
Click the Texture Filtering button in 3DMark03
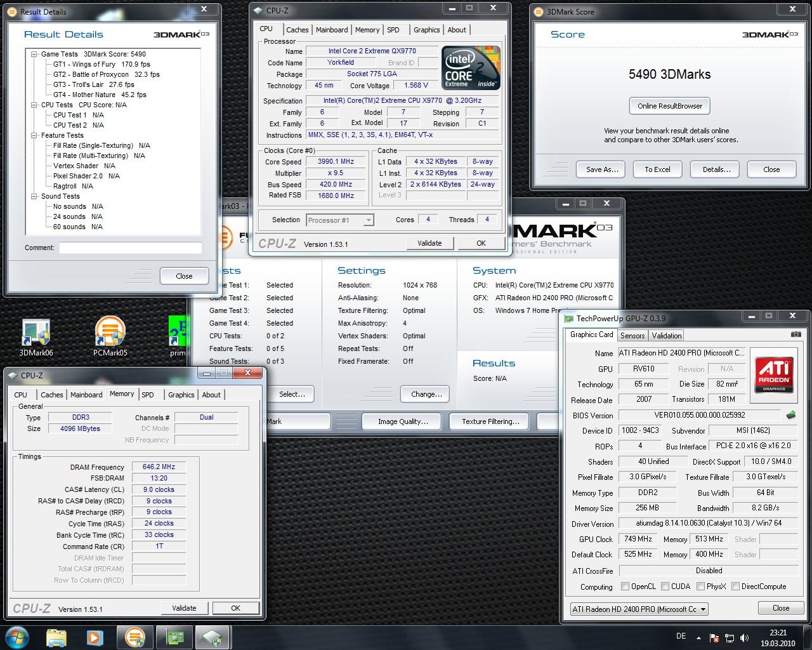[490, 421]
